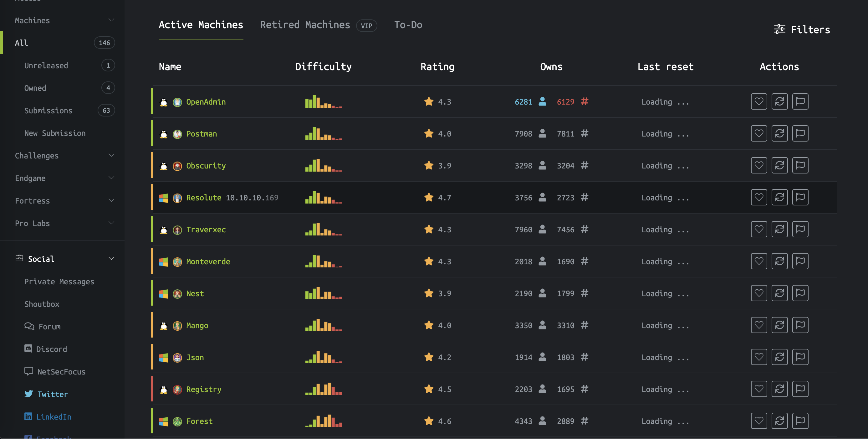
Task: Toggle the heart icon for Forest
Action: 758,421
